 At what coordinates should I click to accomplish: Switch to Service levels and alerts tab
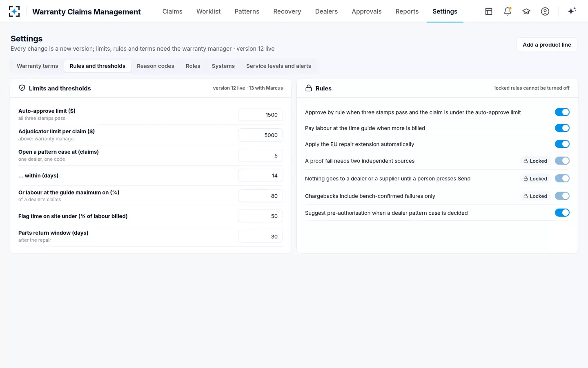(278, 66)
